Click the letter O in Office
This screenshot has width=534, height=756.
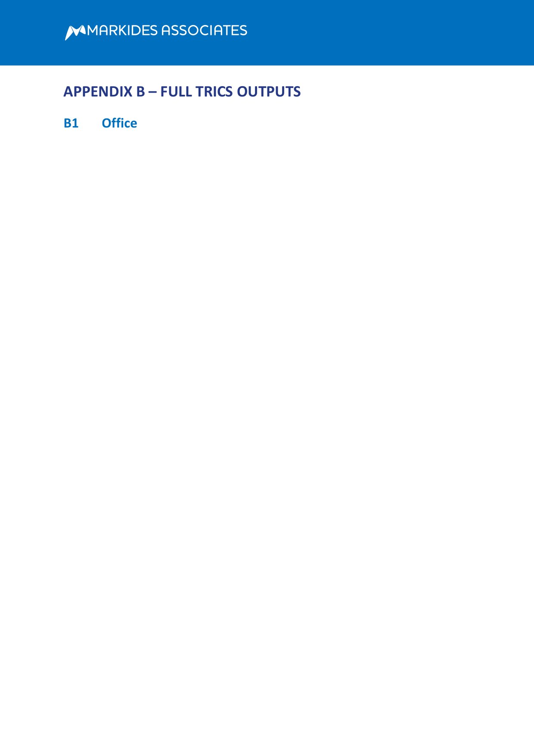(107, 123)
